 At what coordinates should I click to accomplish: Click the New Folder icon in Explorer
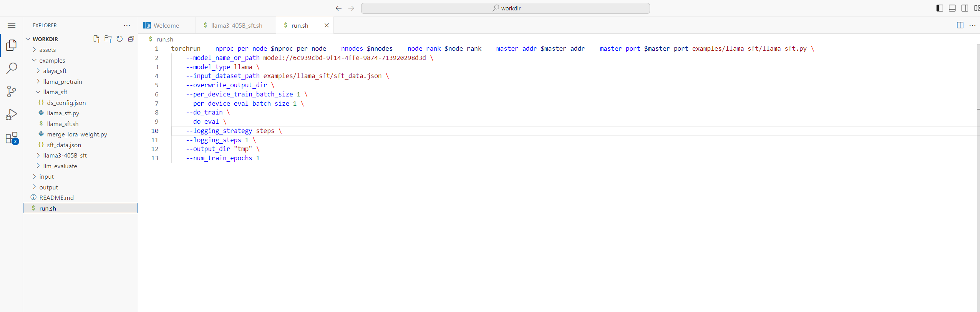(x=108, y=39)
